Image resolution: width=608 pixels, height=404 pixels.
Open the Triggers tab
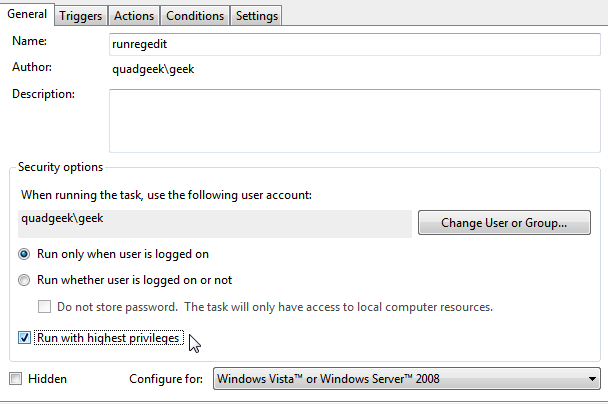click(x=80, y=16)
